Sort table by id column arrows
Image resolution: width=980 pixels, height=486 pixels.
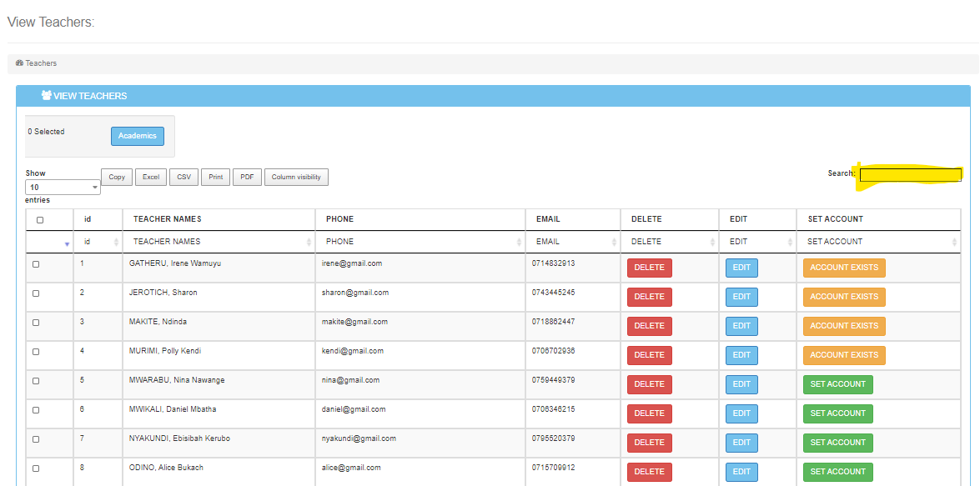pyautogui.click(x=115, y=243)
